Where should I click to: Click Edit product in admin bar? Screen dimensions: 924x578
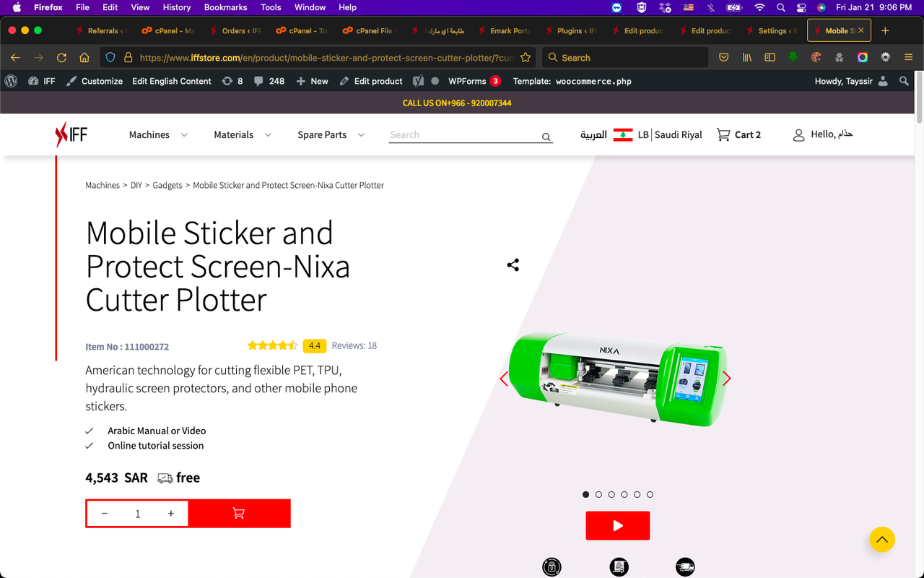pos(371,81)
